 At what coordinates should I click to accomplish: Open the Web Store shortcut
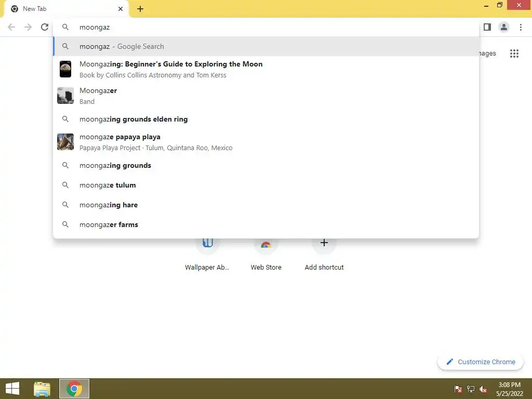coord(266,254)
